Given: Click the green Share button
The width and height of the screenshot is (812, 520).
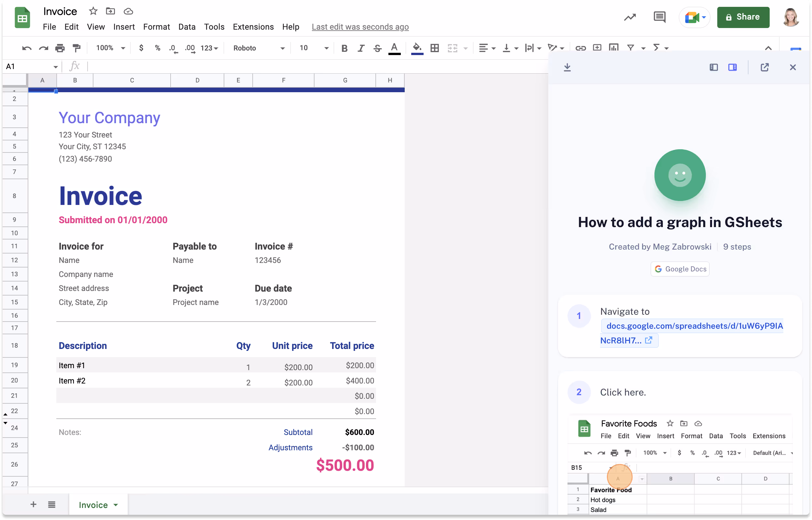Looking at the screenshot, I should 743,17.
